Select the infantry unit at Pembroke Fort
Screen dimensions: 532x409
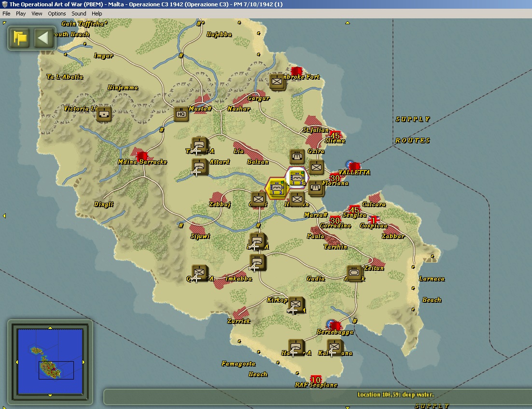click(277, 82)
